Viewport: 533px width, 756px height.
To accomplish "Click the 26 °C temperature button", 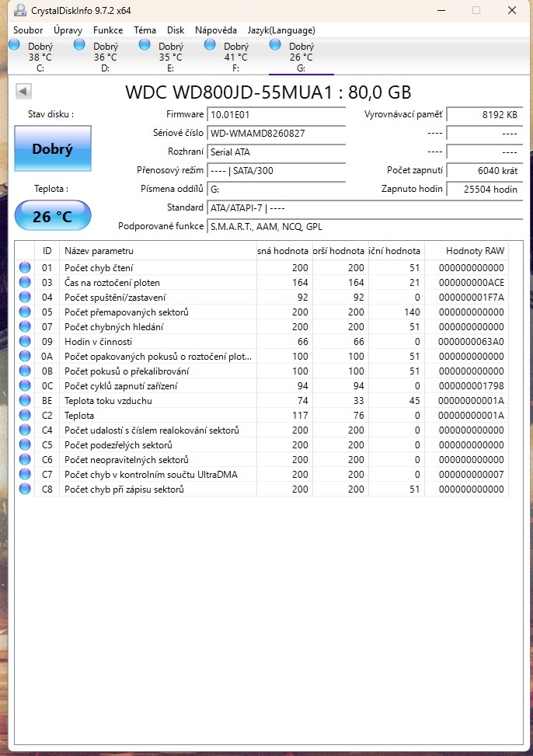I will pos(53,215).
